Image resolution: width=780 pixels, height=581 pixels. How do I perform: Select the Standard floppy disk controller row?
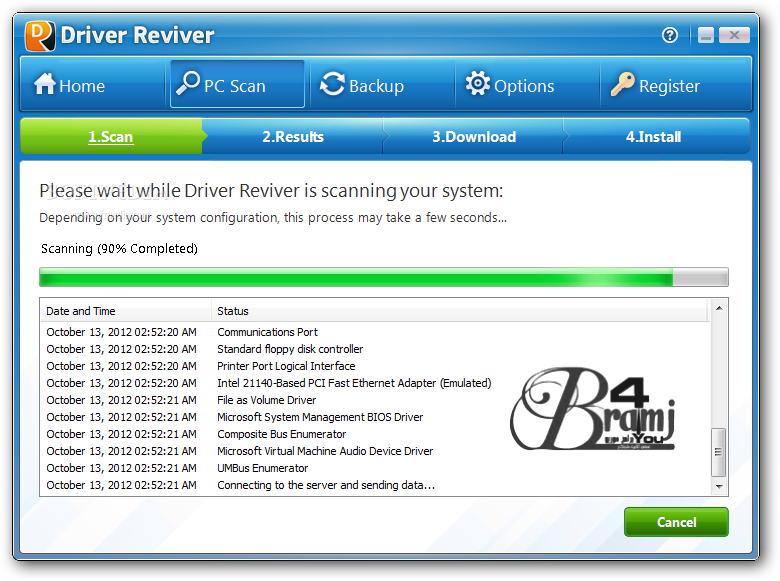(x=376, y=349)
